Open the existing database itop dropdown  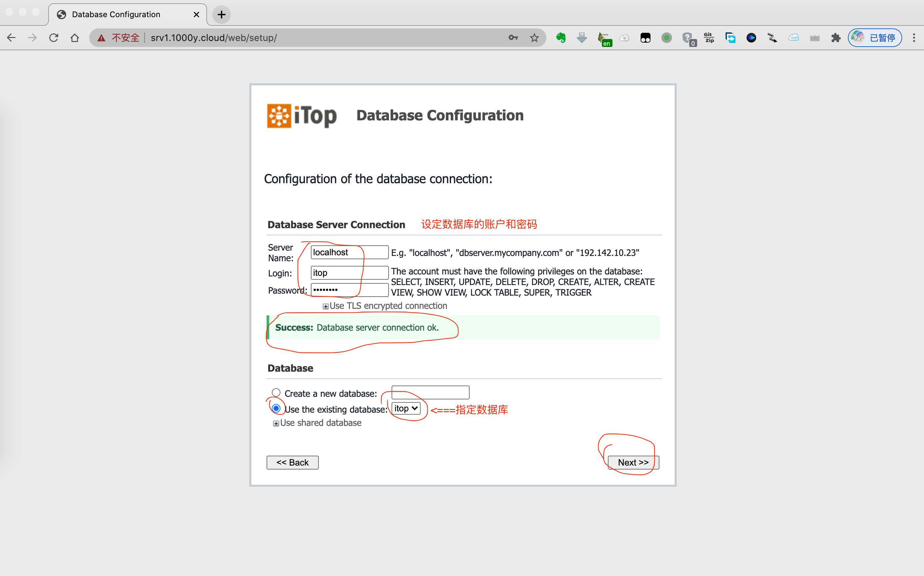click(406, 408)
